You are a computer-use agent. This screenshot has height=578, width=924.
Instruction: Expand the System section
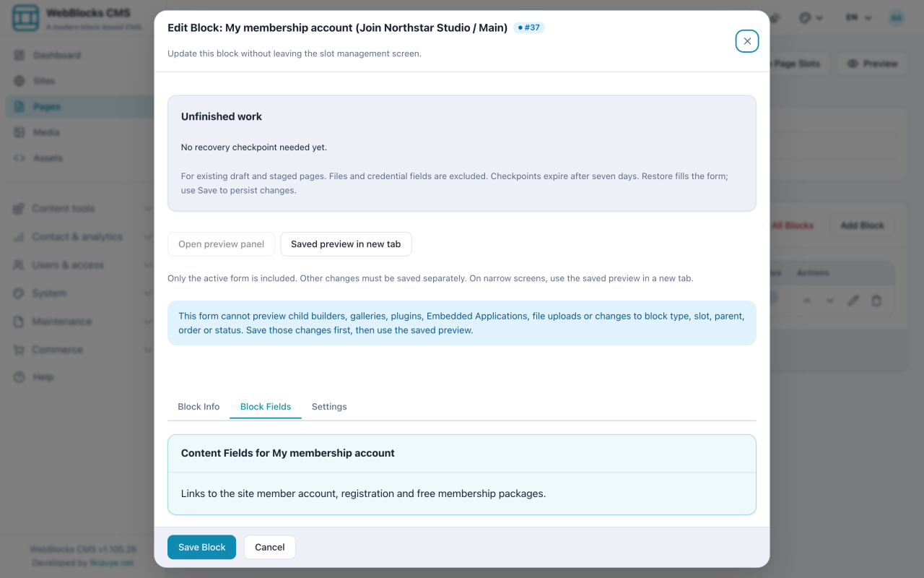pyautogui.click(x=82, y=293)
